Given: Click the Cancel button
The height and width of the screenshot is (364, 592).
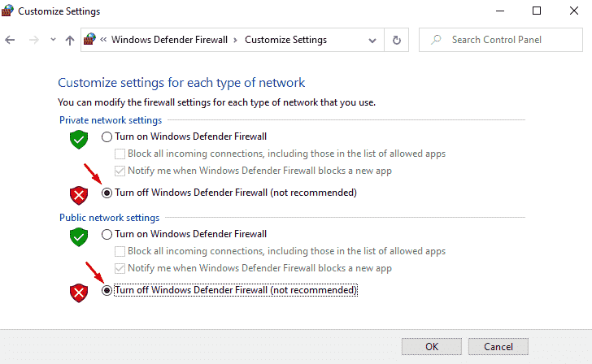Looking at the screenshot, I should [x=498, y=347].
